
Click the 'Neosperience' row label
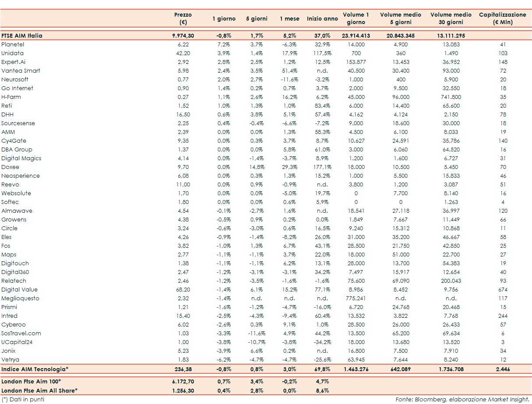[x=21, y=176]
